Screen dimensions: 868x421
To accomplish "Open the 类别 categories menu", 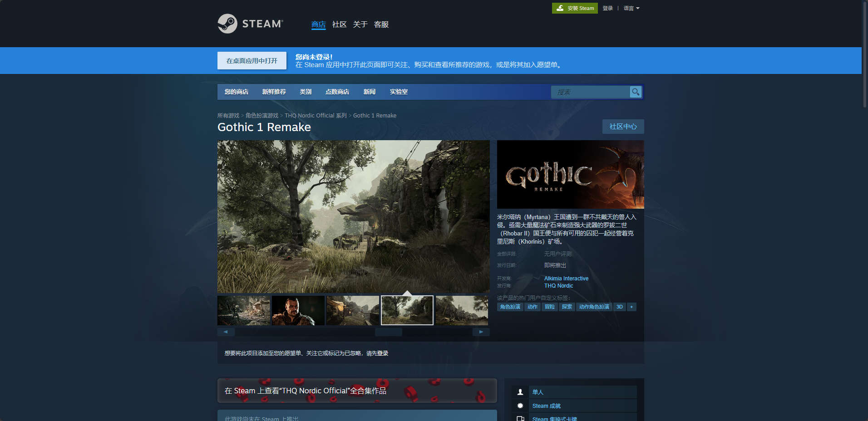I will 306,92.
